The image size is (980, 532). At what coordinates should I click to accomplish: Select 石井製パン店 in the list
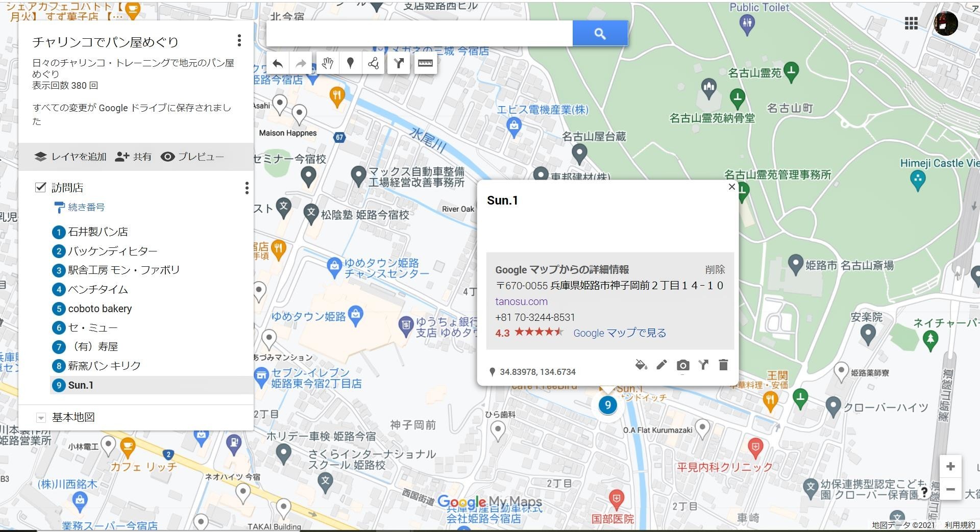coord(152,232)
